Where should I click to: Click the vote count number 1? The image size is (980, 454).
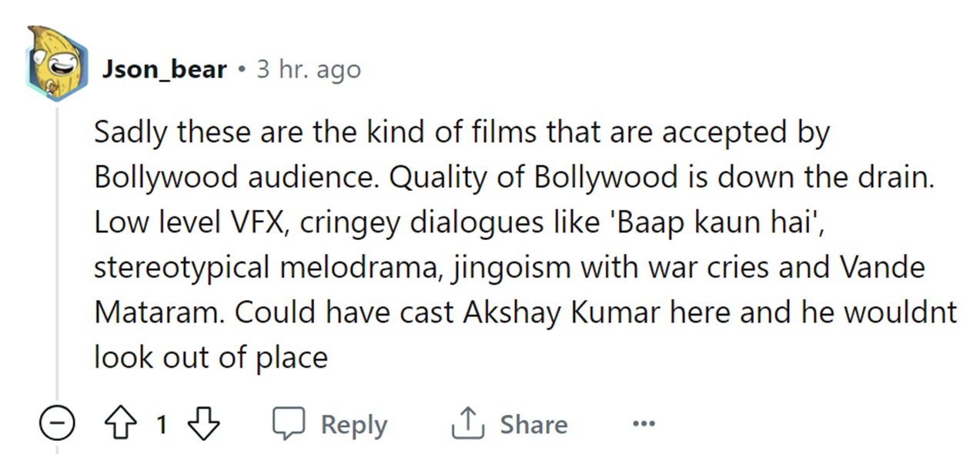162,424
